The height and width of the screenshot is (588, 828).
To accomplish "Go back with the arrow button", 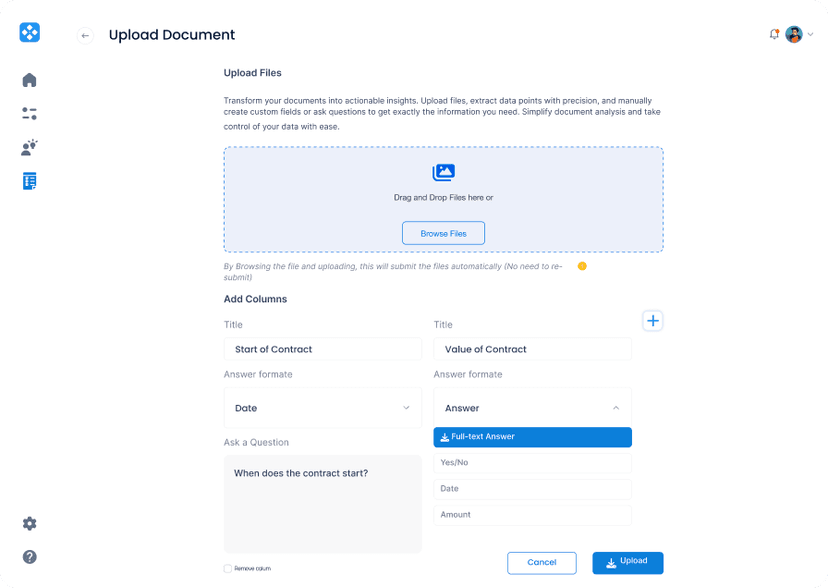I will tap(85, 35).
